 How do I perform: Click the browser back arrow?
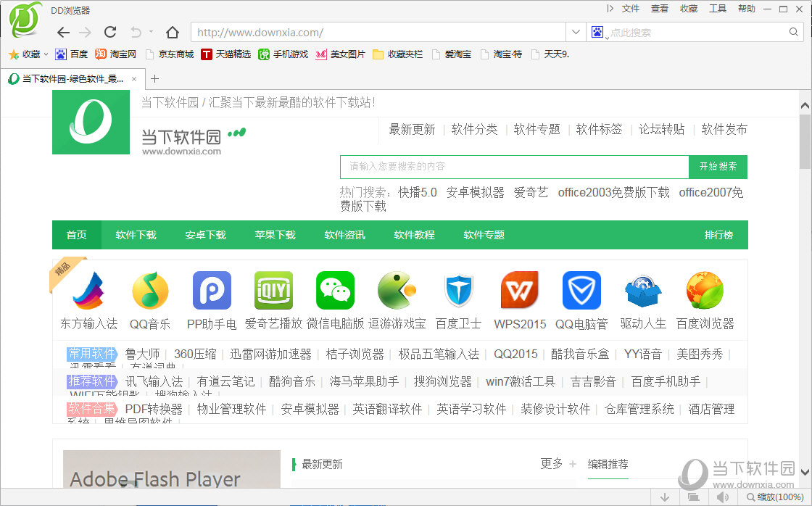click(x=64, y=32)
